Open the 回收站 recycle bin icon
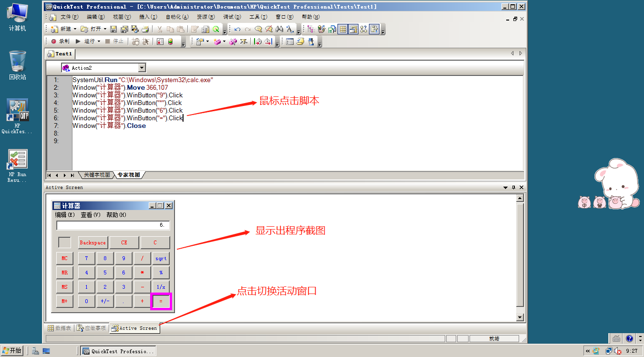 (x=17, y=65)
